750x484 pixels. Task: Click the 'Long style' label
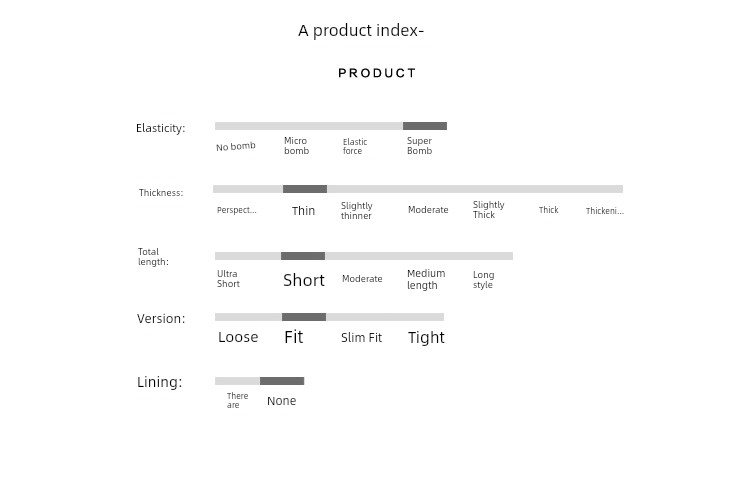click(484, 279)
